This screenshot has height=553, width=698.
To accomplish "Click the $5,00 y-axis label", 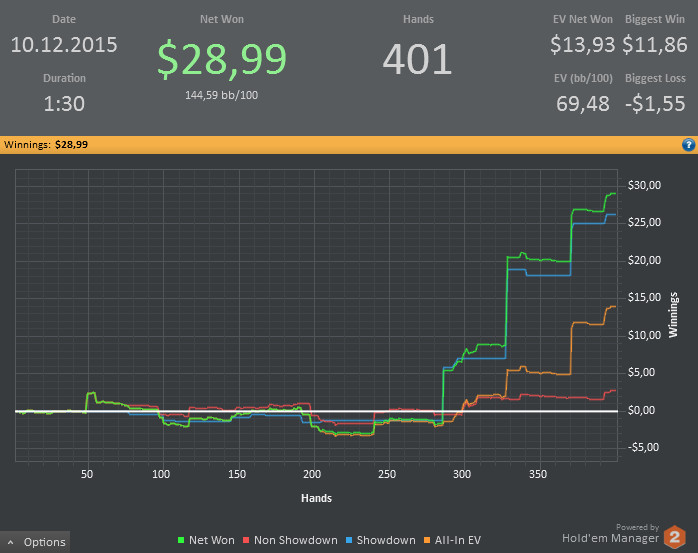I will [641, 372].
